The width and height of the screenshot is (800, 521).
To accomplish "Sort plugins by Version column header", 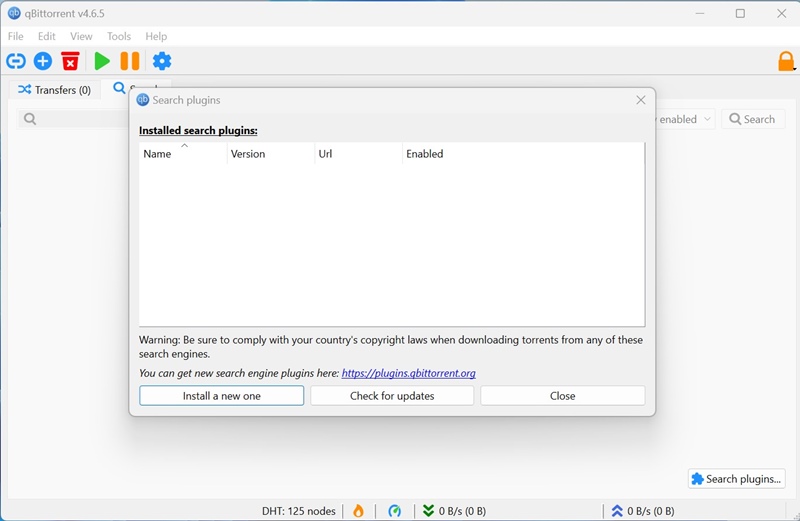I will tap(270, 154).
